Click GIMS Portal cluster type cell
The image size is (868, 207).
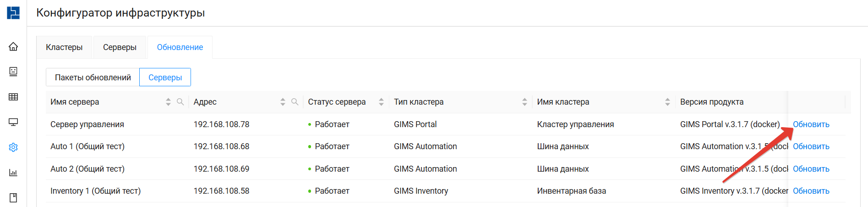(415, 124)
